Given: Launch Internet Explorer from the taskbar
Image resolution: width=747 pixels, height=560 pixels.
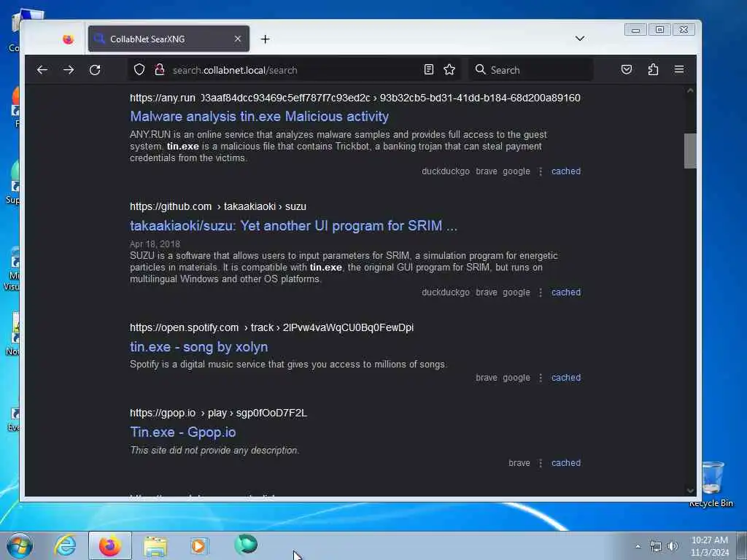Looking at the screenshot, I should (65, 545).
